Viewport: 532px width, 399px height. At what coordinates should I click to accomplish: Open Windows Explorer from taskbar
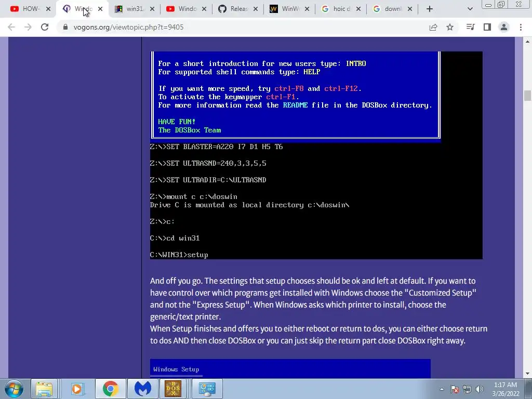pyautogui.click(x=44, y=389)
